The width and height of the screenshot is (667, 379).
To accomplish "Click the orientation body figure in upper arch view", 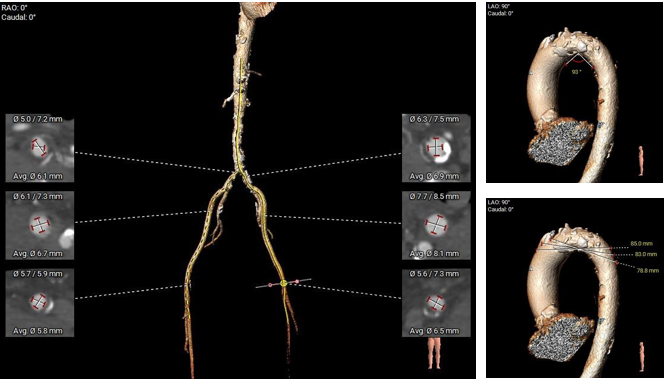I will click(641, 161).
